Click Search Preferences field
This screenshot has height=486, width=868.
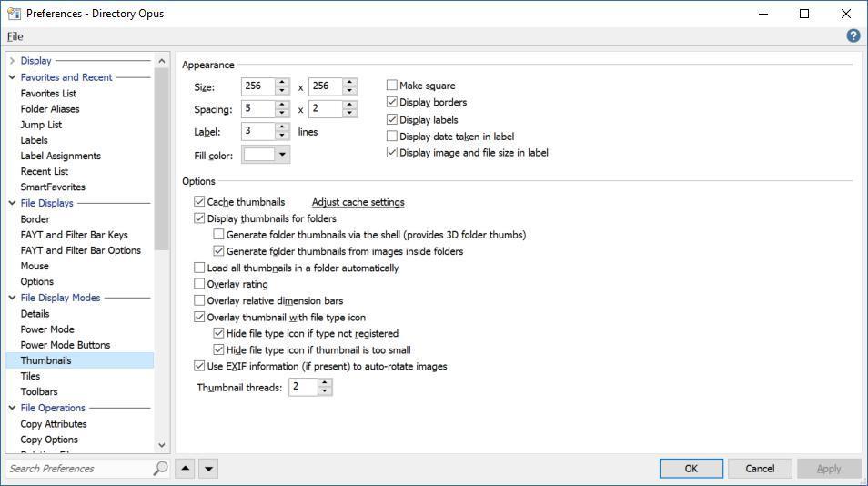[79, 469]
